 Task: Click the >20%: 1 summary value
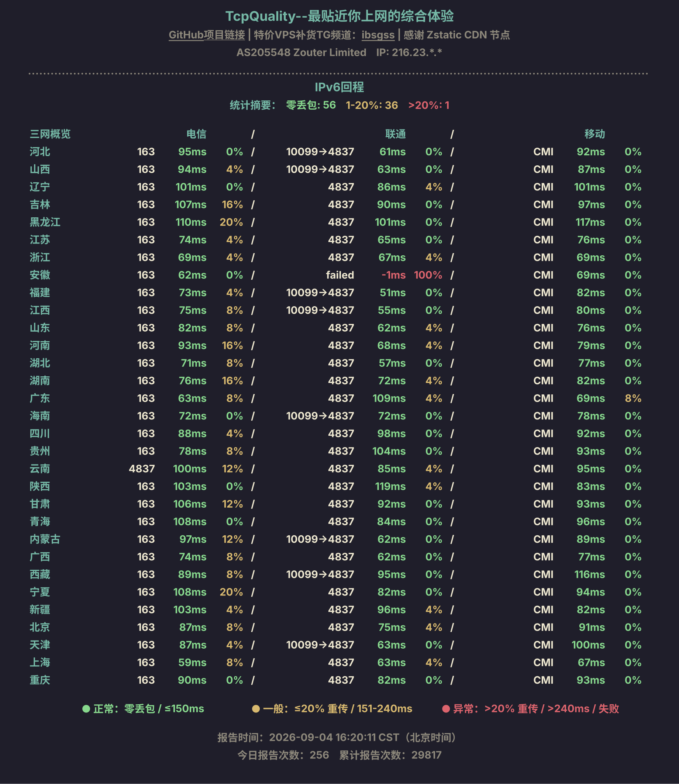[x=428, y=105]
